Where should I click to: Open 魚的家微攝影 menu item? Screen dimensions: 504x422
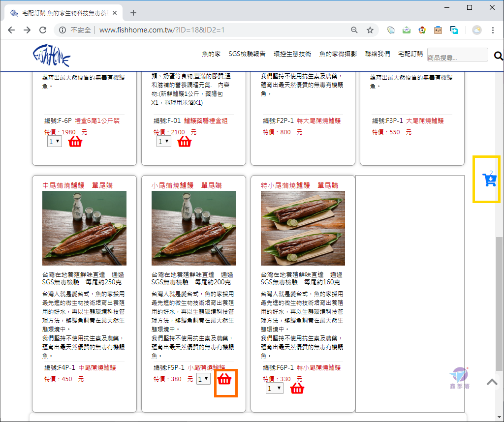click(x=338, y=54)
